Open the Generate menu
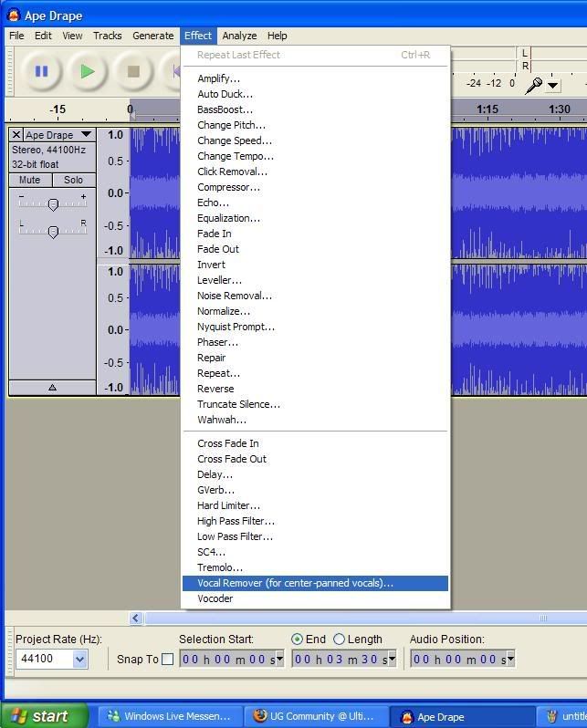The height and width of the screenshot is (728, 587). [x=152, y=36]
